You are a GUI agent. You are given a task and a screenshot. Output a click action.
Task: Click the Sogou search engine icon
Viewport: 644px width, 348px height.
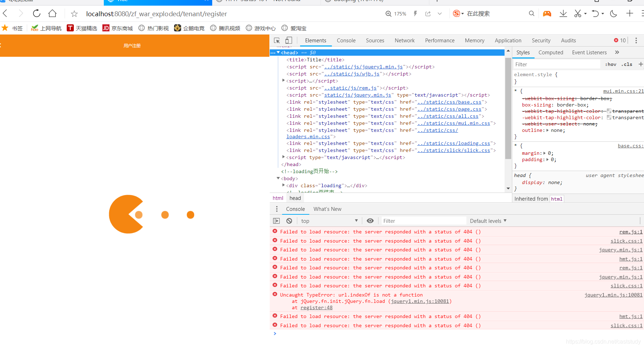[x=457, y=13]
